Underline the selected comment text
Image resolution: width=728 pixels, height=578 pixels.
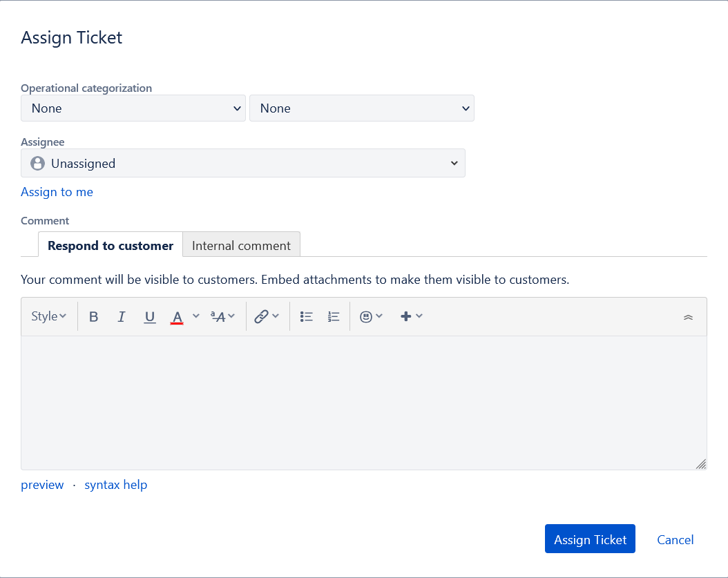(149, 317)
